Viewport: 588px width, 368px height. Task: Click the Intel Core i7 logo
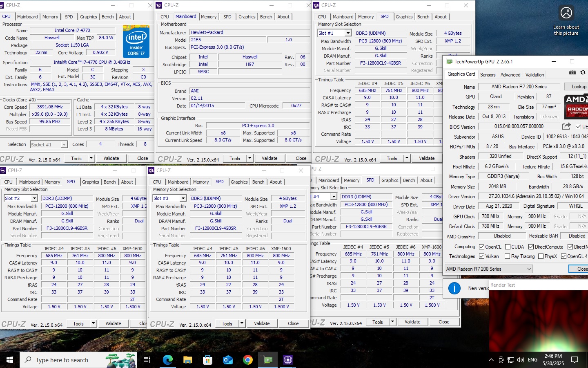(136, 41)
